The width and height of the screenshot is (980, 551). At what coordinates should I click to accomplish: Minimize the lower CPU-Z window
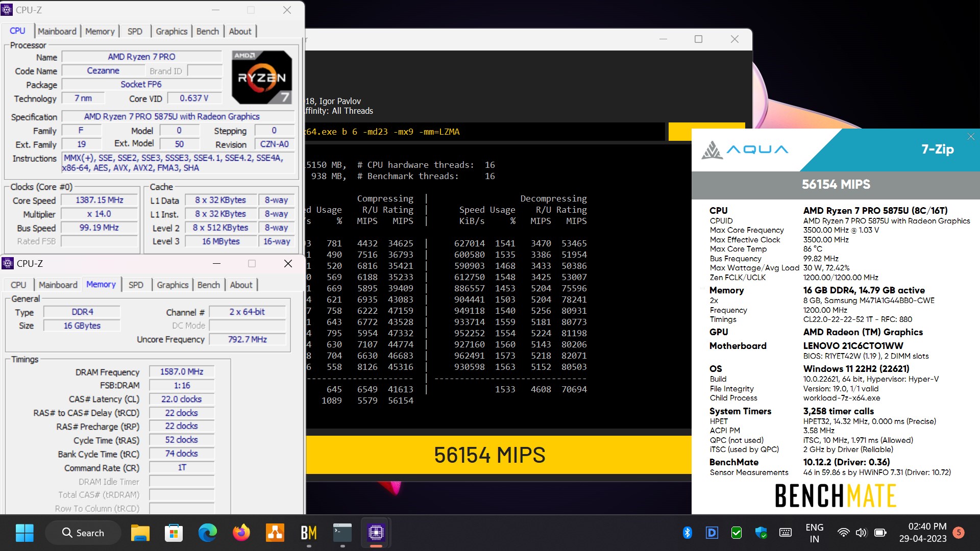point(216,263)
